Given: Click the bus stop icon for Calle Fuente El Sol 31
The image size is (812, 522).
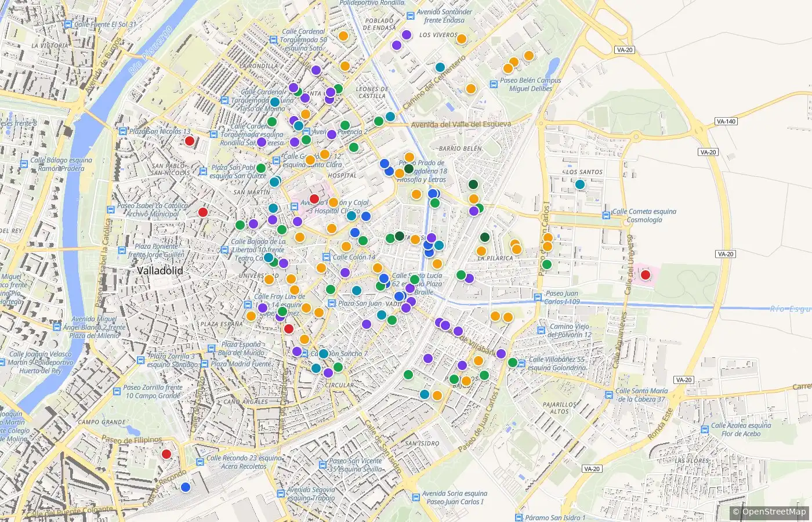Looking at the screenshot, I should pos(68,25).
